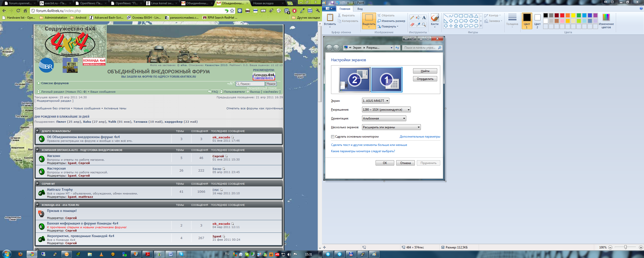Select the Pencil tool in Paint
This screenshot has height=258, width=644.
pyautogui.click(x=412, y=17)
